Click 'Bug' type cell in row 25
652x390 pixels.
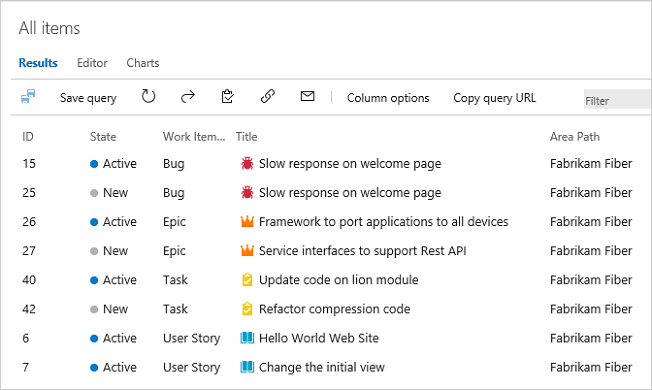pos(173,193)
